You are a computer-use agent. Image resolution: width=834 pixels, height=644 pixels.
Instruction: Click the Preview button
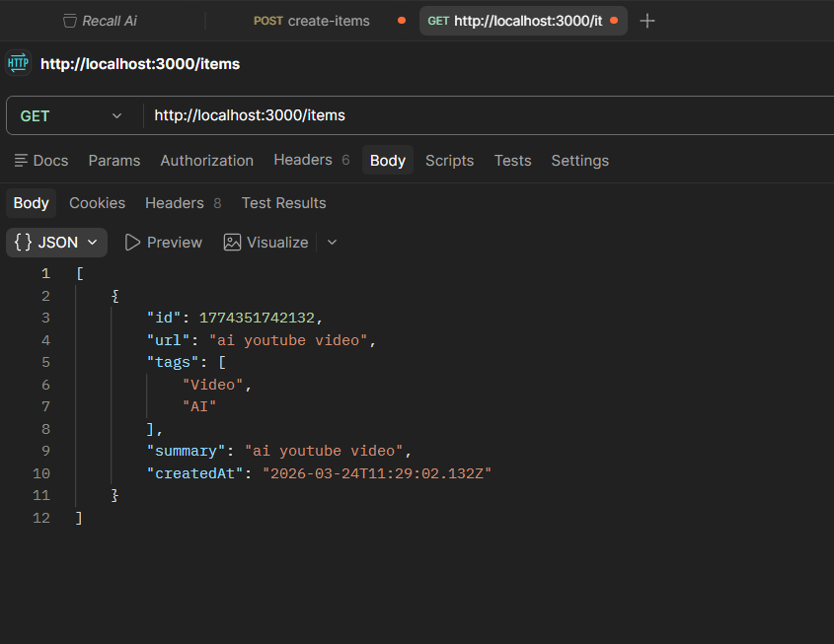click(164, 243)
